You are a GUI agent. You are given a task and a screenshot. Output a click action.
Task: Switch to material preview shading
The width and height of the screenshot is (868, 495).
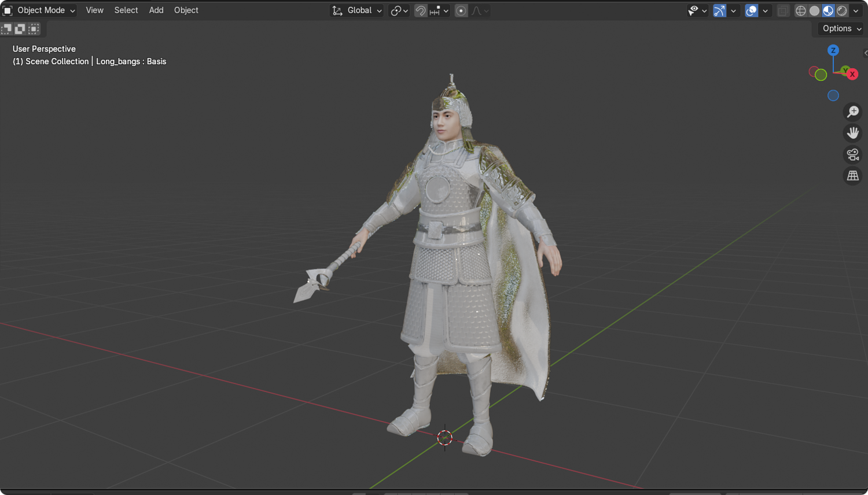[829, 10]
